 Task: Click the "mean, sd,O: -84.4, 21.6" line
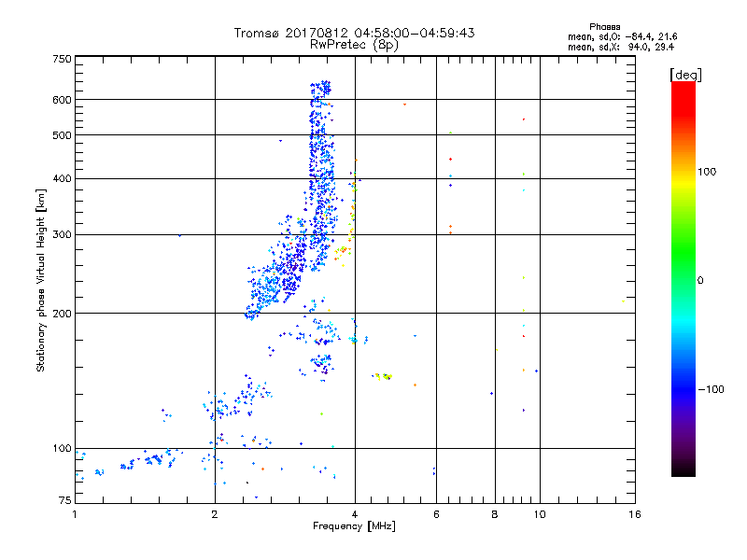(x=622, y=36)
